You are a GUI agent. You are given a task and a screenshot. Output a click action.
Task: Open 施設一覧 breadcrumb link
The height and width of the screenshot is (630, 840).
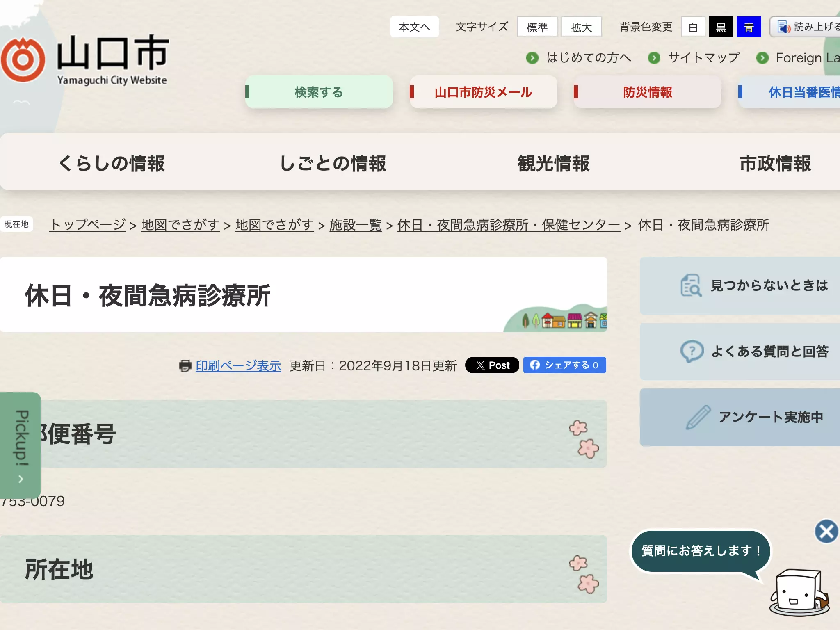[356, 225]
